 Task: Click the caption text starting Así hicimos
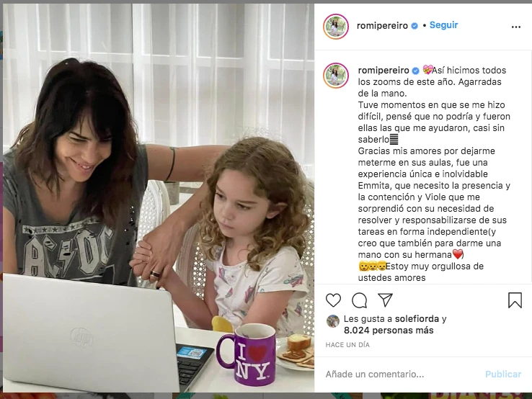[434, 174]
